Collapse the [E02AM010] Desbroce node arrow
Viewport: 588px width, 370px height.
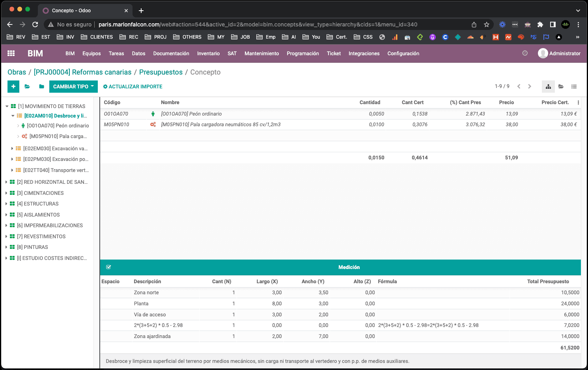coord(13,116)
